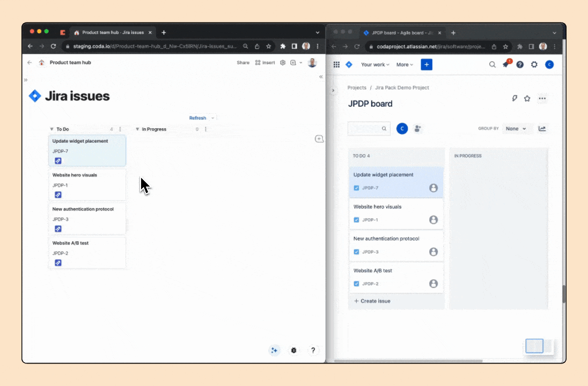The image size is (588, 386).
Task: Open Jira Pack Demo Project breadcrumb link
Action: click(x=402, y=88)
